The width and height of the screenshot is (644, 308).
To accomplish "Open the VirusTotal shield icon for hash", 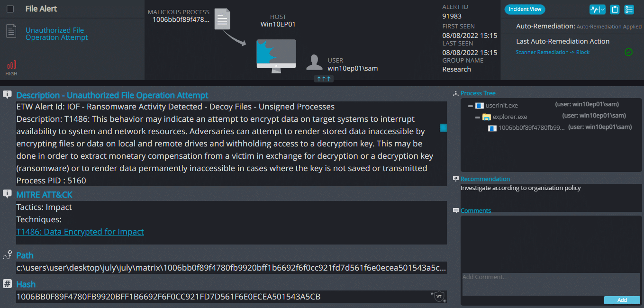I will [x=439, y=297].
